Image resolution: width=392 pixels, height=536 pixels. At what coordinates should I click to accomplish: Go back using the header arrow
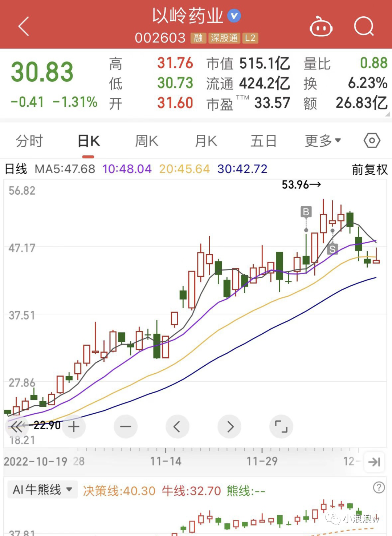coord(24,27)
